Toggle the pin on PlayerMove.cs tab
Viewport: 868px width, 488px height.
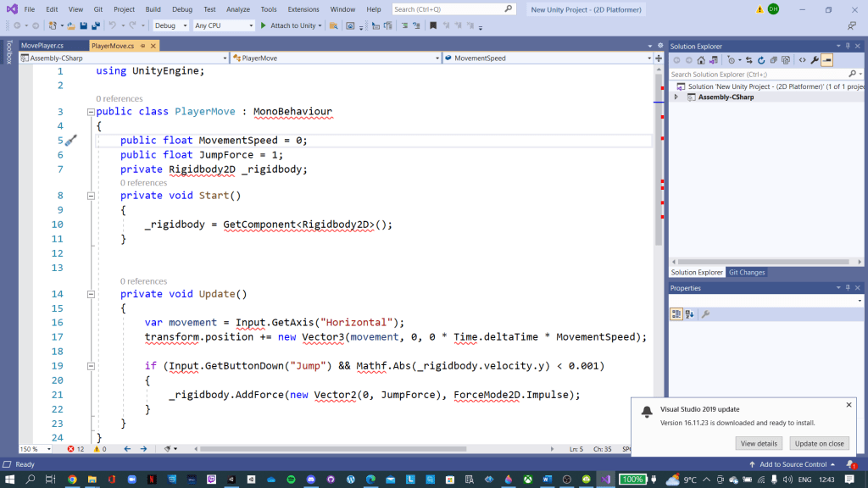point(143,46)
